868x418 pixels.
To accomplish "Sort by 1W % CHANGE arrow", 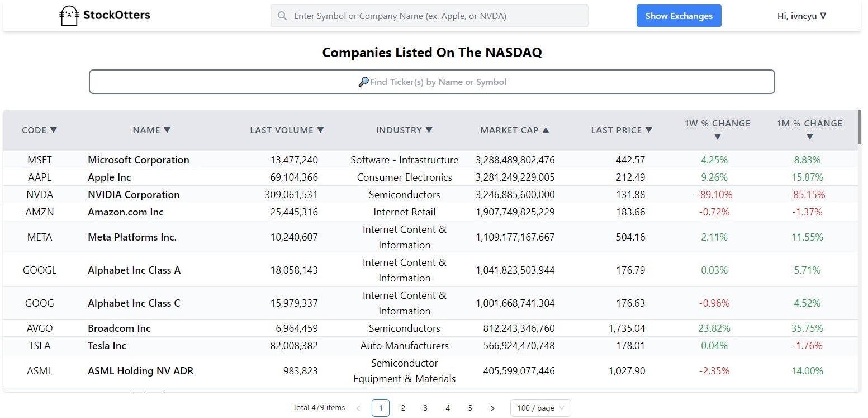I will [718, 137].
